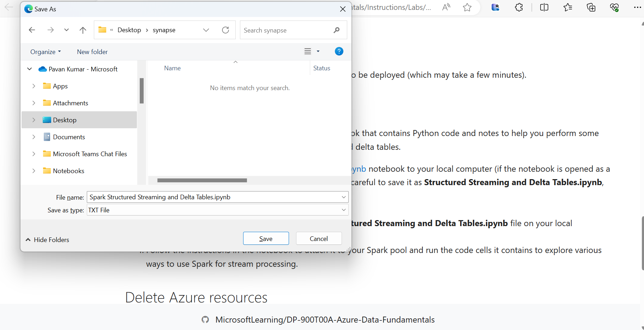Open Read aloud icon in address bar
Viewport: 644px width, 330px height.
click(x=446, y=7)
